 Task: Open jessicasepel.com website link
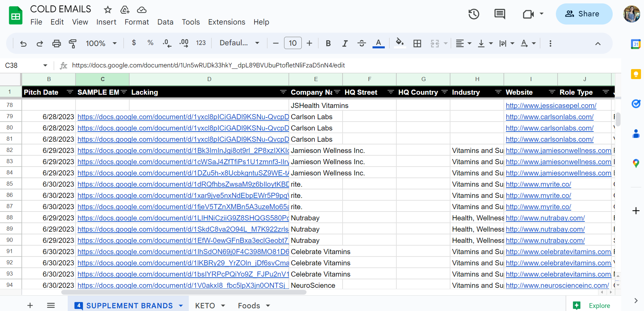[x=551, y=106]
